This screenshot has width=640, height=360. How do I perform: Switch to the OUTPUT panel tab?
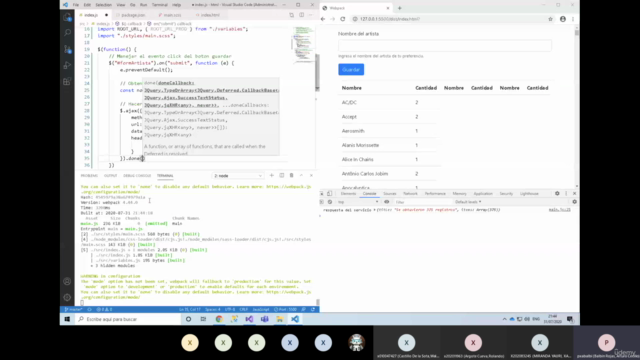click(x=110, y=176)
